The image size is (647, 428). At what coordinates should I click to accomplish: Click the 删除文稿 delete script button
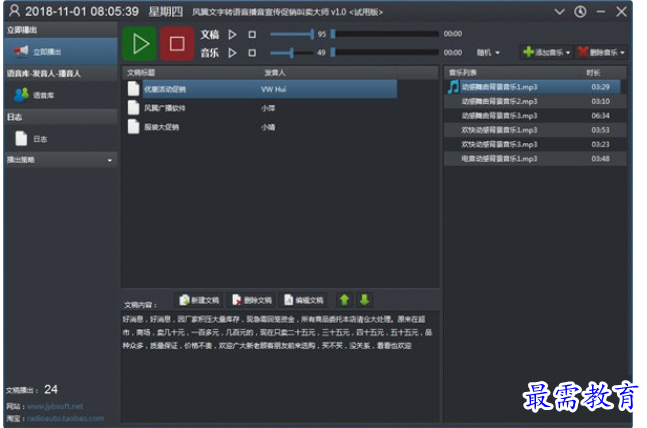(251, 300)
